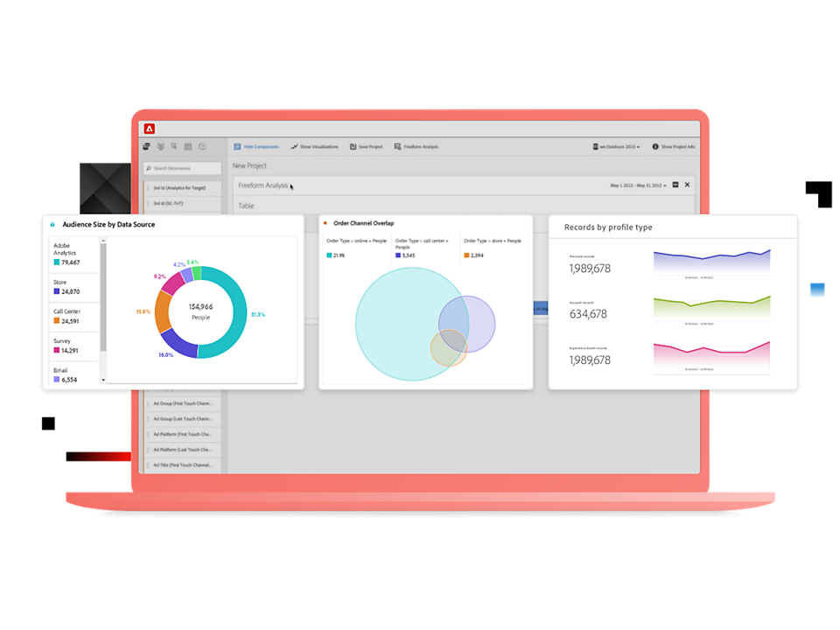Click the purple personal records sparkline
The image size is (840, 630).
coord(712,262)
